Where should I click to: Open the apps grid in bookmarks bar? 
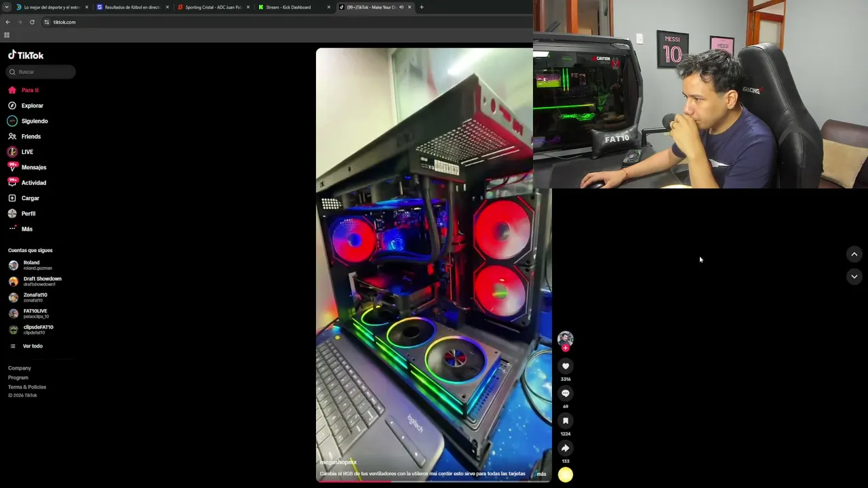click(7, 35)
